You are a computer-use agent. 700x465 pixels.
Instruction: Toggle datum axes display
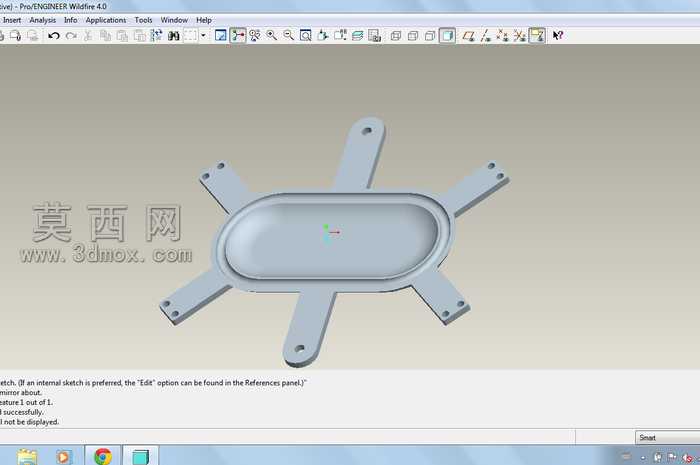point(486,36)
